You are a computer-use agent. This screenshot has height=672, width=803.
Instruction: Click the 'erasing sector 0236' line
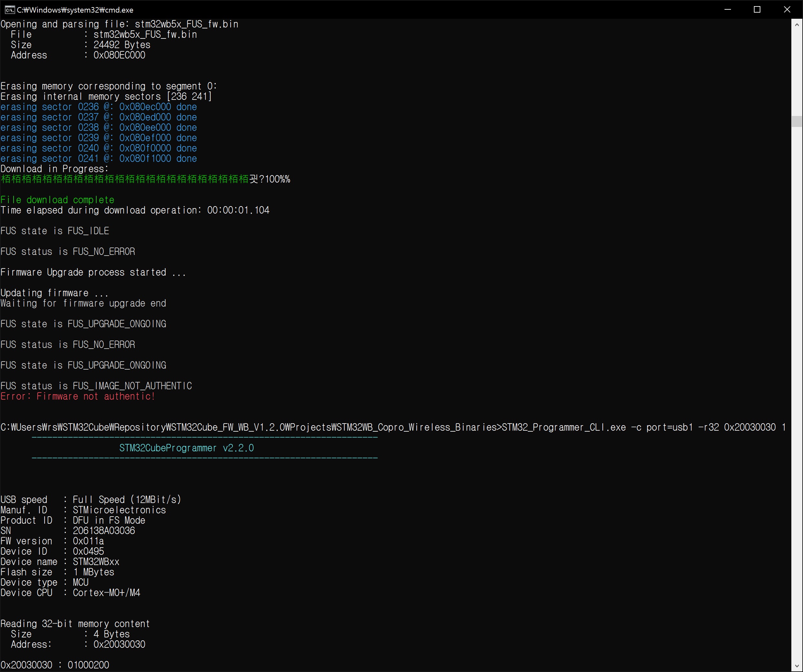click(99, 107)
